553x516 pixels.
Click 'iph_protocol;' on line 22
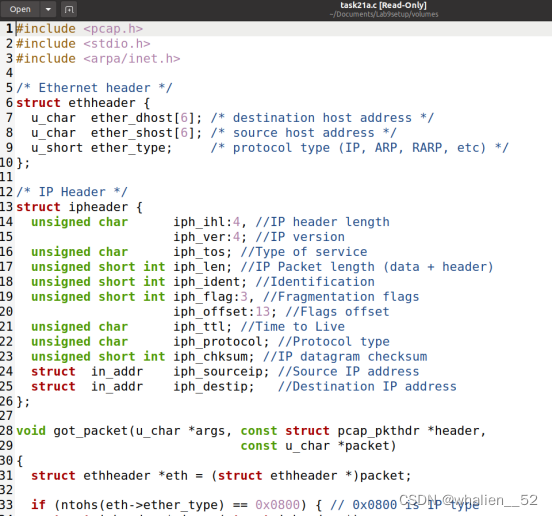pyautogui.click(x=221, y=342)
